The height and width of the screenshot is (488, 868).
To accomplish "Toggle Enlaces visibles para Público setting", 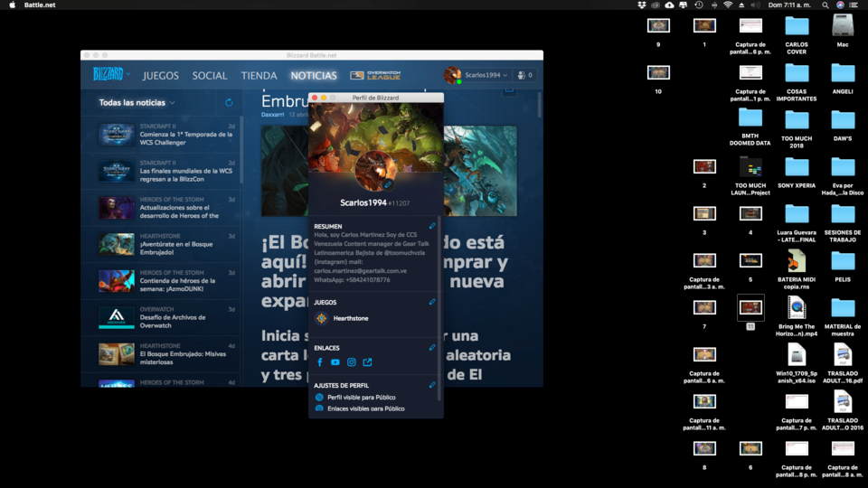I will (359, 408).
